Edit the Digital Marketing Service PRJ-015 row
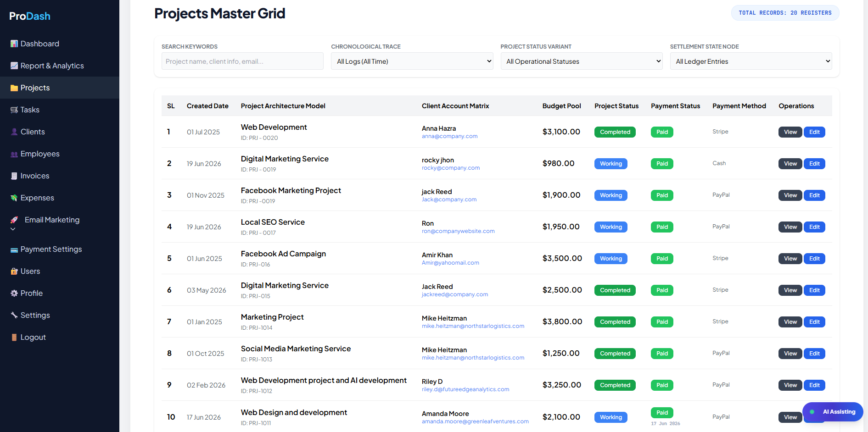The image size is (868, 432). pyautogui.click(x=814, y=290)
